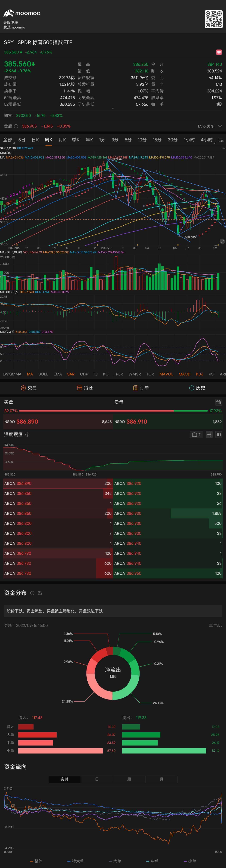226x868 pixels.
Task: Toggle the 特大单 legend line
Action: [x=76, y=861]
